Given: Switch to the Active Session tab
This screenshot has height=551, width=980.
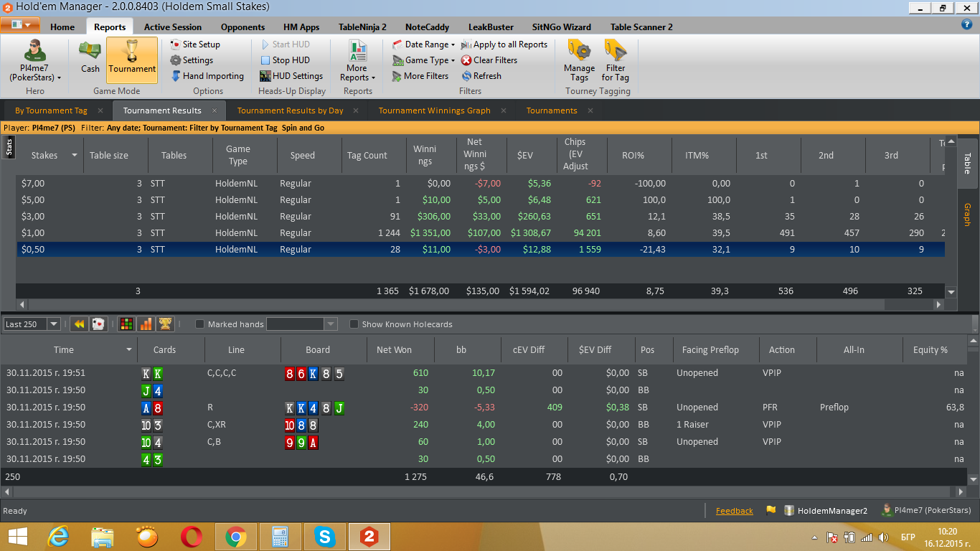Looking at the screenshot, I should pyautogui.click(x=173, y=27).
